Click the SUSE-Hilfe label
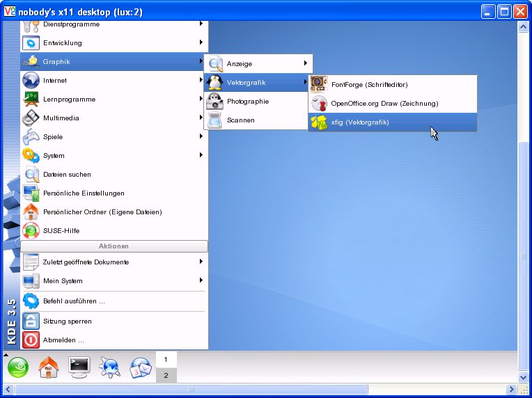 point(61,231)
